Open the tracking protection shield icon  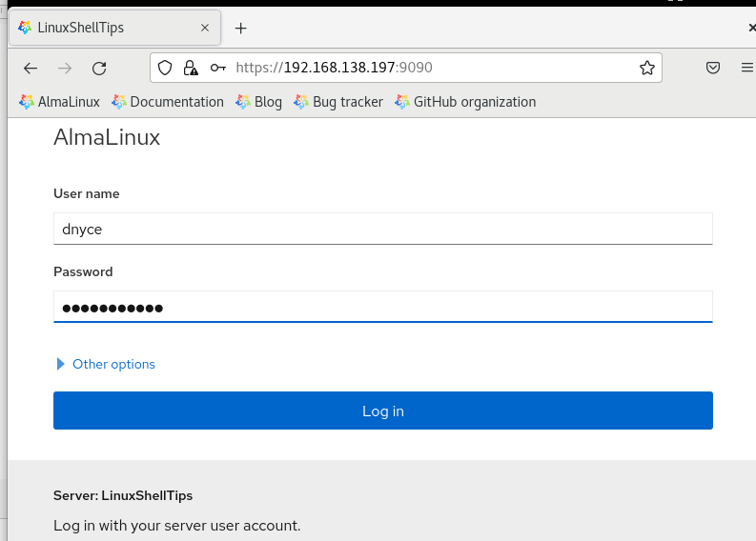[165, 68]
